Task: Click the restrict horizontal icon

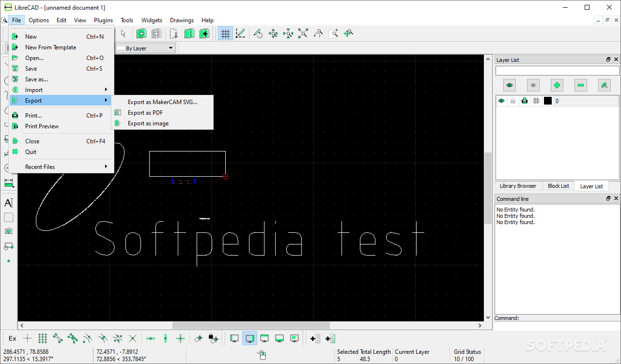Action: point(151,338)
